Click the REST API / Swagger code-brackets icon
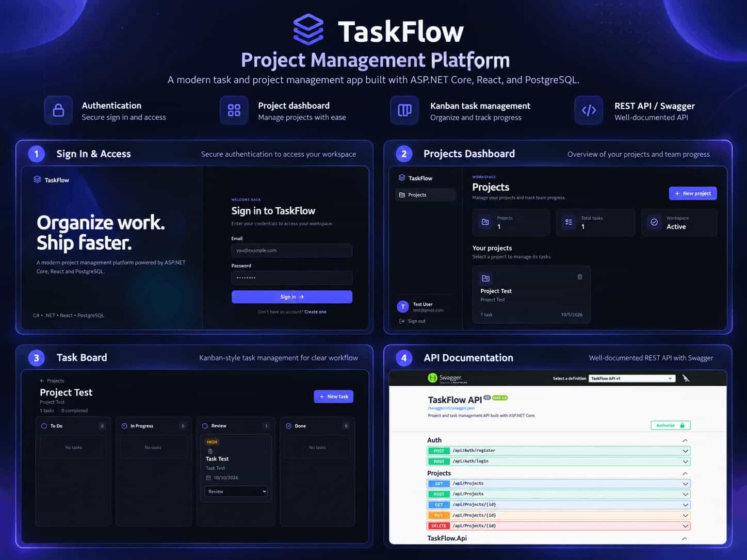 pos(589,110)
